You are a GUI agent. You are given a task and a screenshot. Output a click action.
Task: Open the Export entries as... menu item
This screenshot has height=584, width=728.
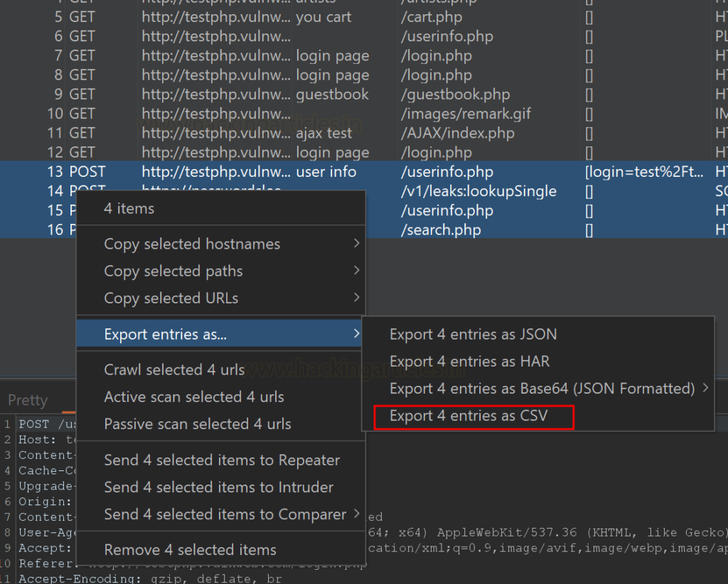click(166, 335)
